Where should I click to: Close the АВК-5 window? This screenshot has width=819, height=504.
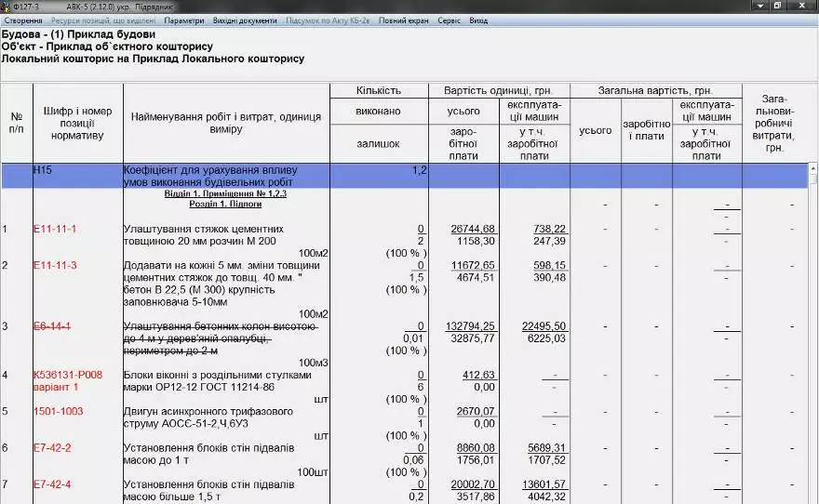click(802, 6)
